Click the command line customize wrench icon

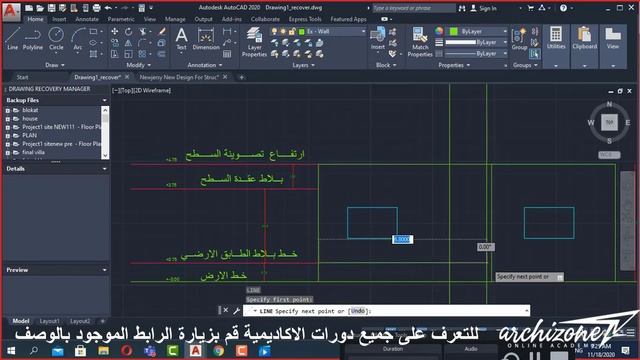coord(236,311)
